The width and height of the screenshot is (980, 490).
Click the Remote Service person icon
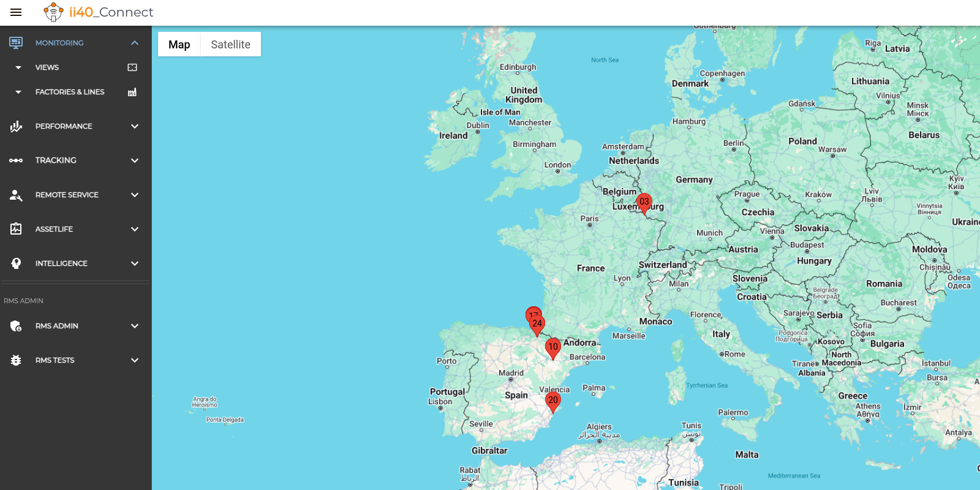(16, 195)
